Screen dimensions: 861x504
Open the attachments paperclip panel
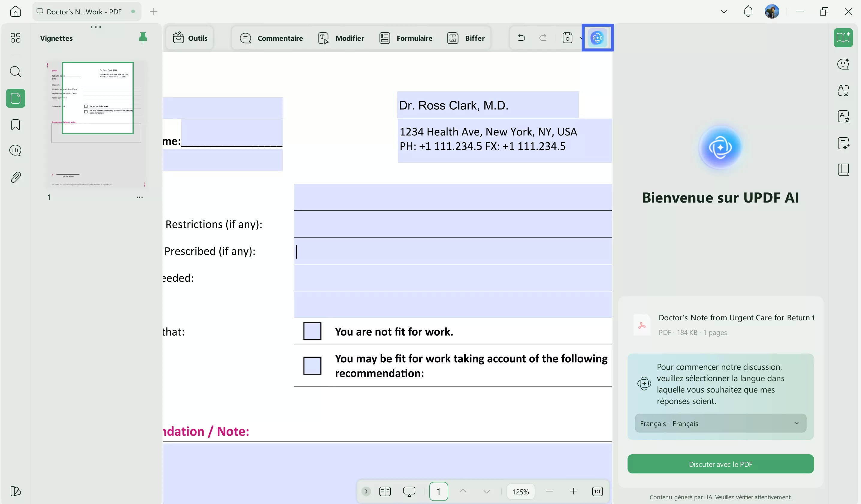15,177
